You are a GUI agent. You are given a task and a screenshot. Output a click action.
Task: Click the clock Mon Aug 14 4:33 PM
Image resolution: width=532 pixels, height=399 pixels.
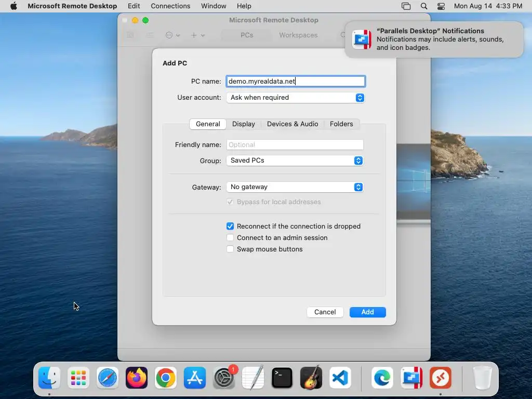pos(488,6)
